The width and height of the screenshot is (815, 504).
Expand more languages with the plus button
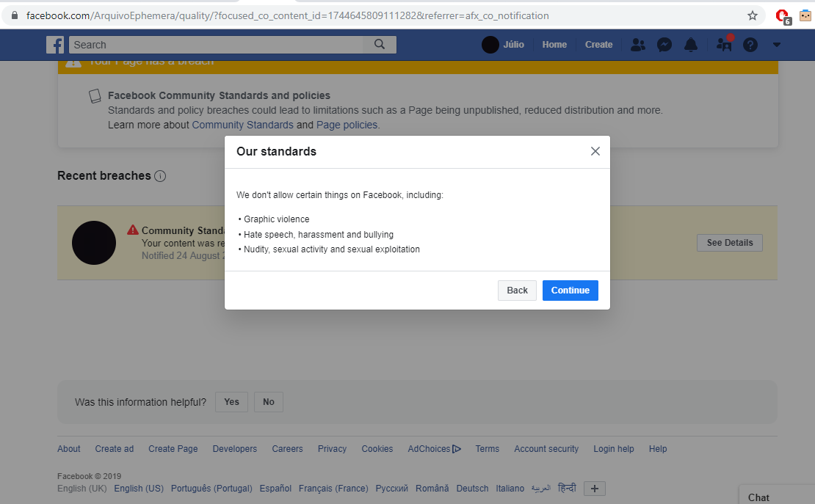click(x=594, y=489)
